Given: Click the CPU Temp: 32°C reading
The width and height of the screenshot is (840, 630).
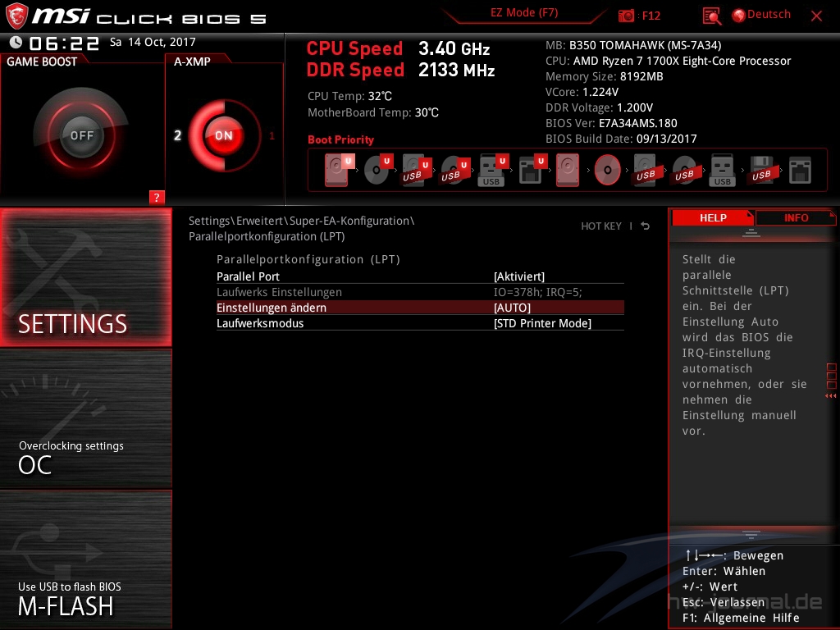Looking at the screenshot, I should [349, 97].
